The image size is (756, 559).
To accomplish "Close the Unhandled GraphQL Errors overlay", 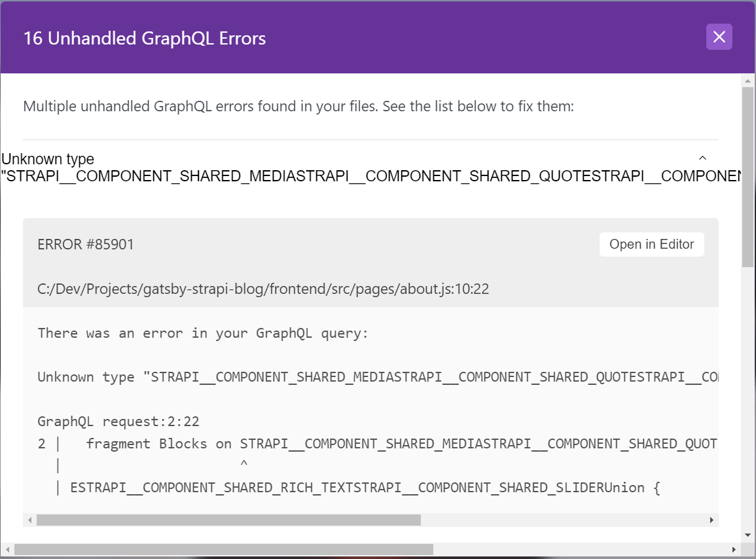I will pyautogui.click(x=719, y=37).
